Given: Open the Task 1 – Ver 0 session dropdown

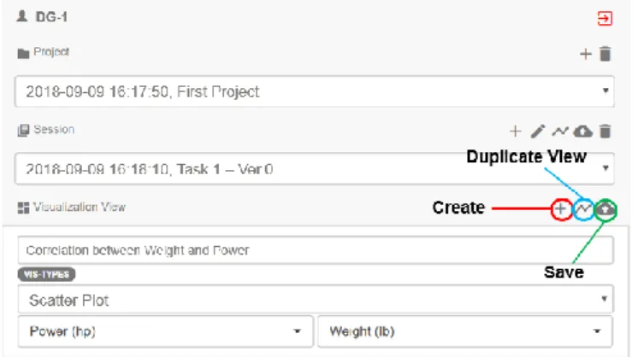Looking at the screenshot, I should (x=315, y=168).
